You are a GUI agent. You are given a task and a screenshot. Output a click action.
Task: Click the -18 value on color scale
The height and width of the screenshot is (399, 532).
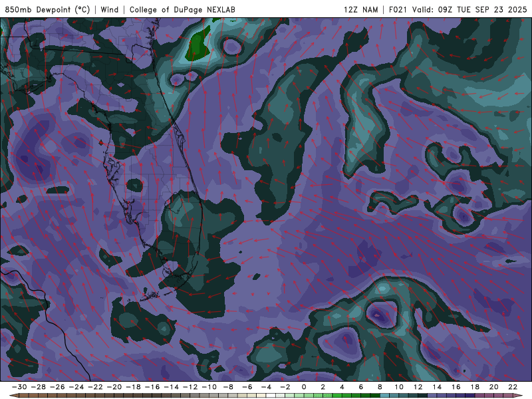pos(133,387)
